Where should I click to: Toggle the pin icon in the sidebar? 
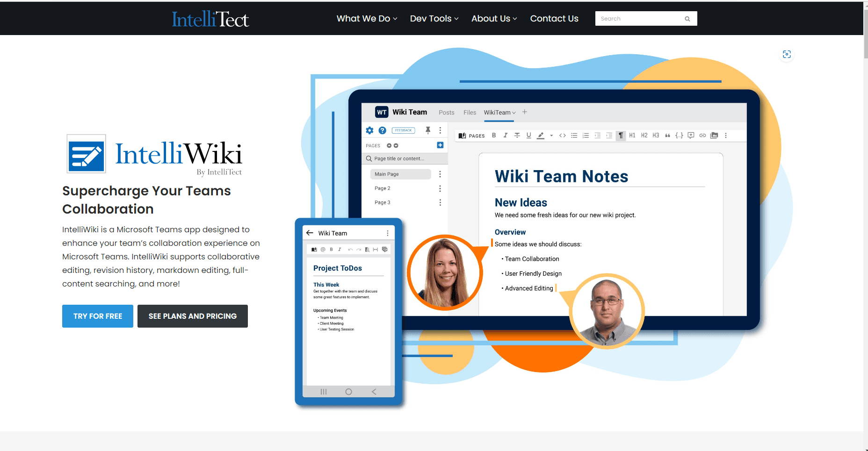pos(427,130)
